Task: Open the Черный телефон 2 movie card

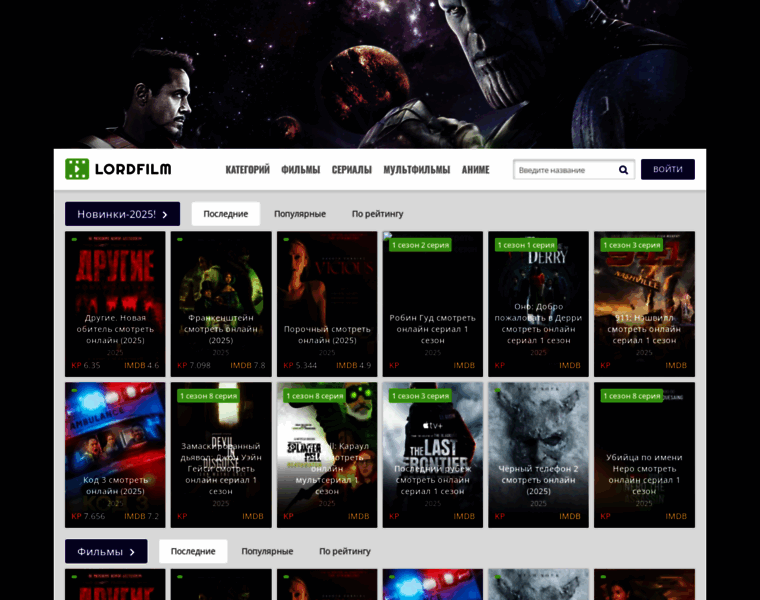Action: coord(538,455)
